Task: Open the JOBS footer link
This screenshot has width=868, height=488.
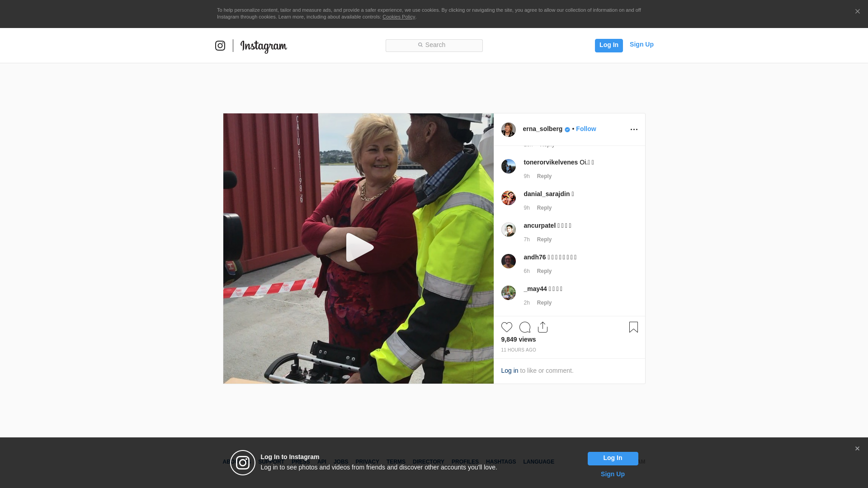Action: point(341,462)
